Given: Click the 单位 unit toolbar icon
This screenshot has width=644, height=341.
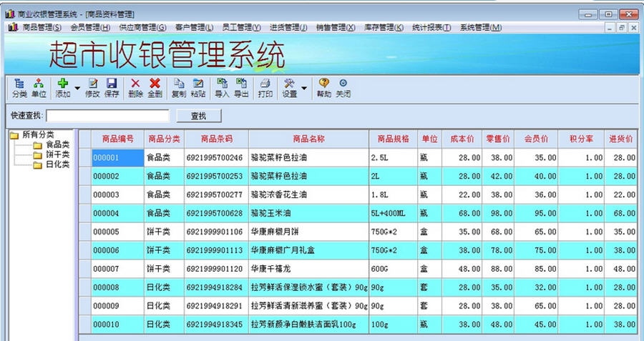Looking at the screenshot, I should [x=39, y=88].
